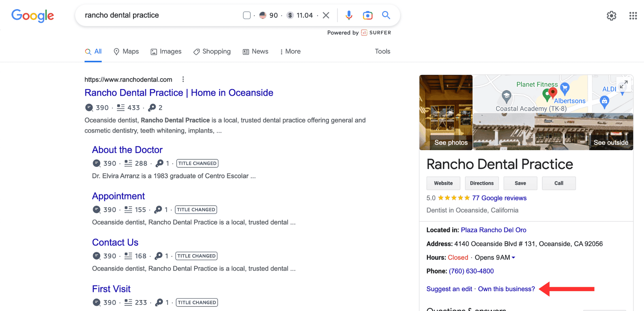Switch to the News tab
The image size is (644, 311).
tap(256, 51)
